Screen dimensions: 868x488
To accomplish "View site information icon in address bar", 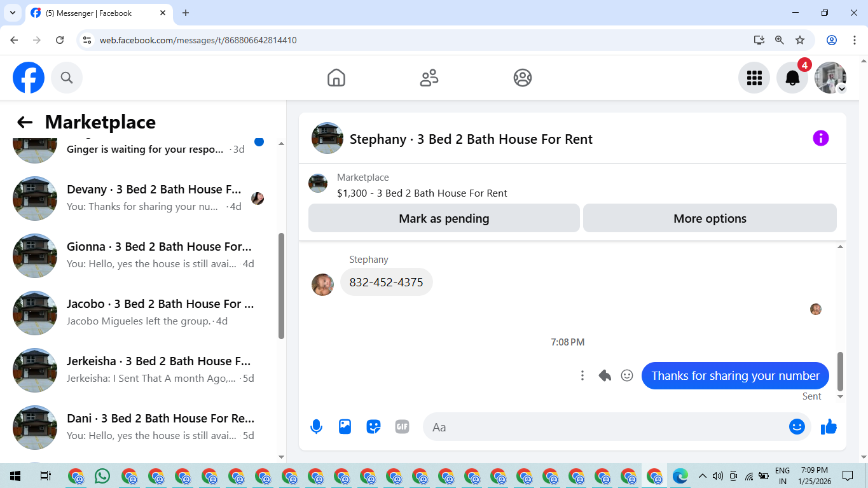I will pos(88,40).
